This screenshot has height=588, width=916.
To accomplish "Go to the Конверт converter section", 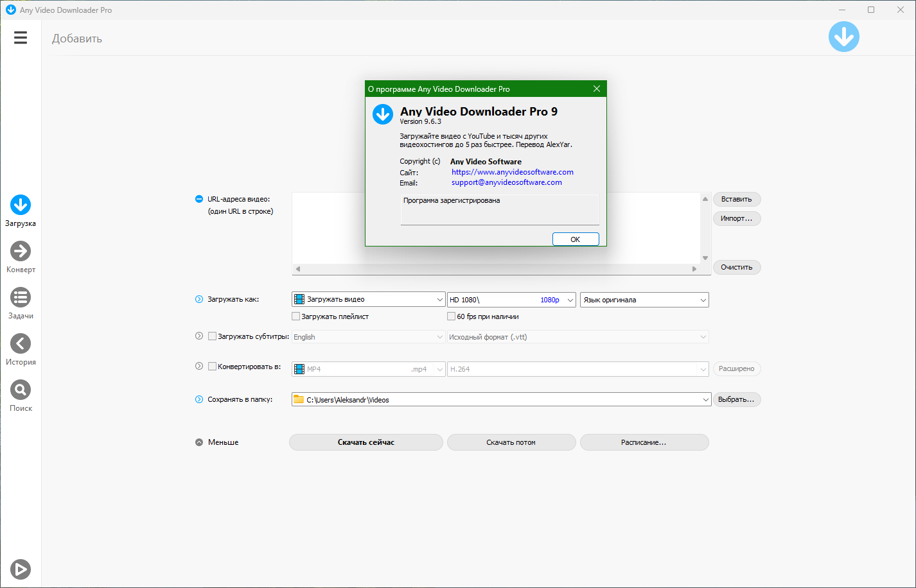I will (x=21, y=257).
